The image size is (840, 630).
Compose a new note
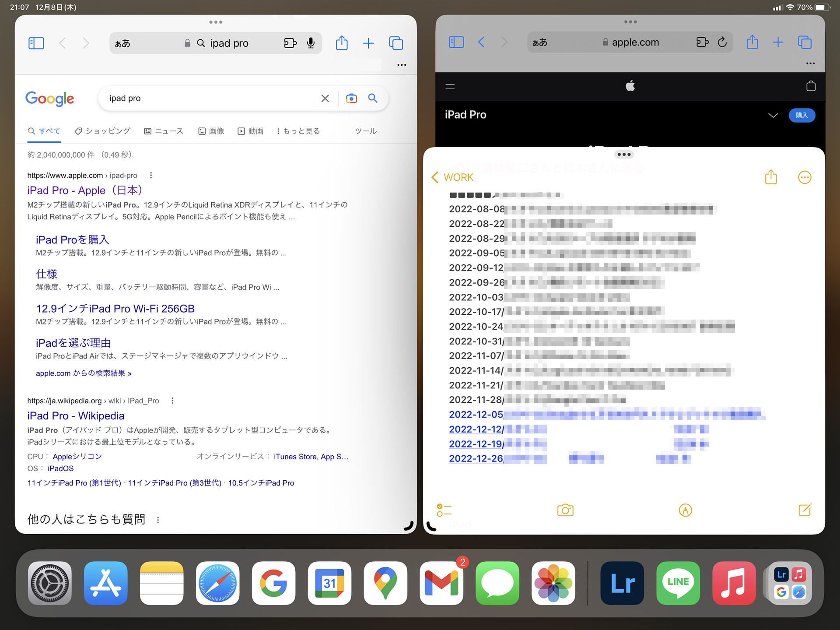(x=805, y=510)
